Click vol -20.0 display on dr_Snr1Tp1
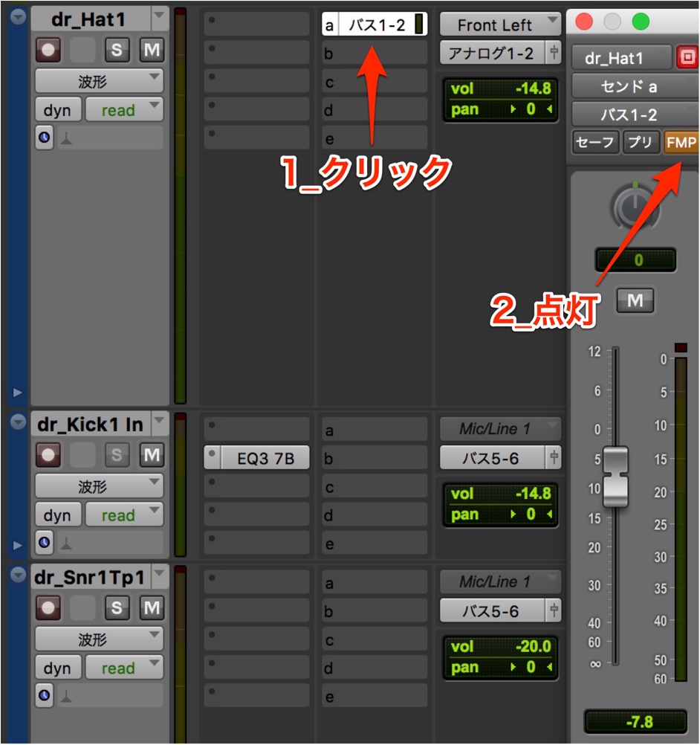 coord(501,647)
